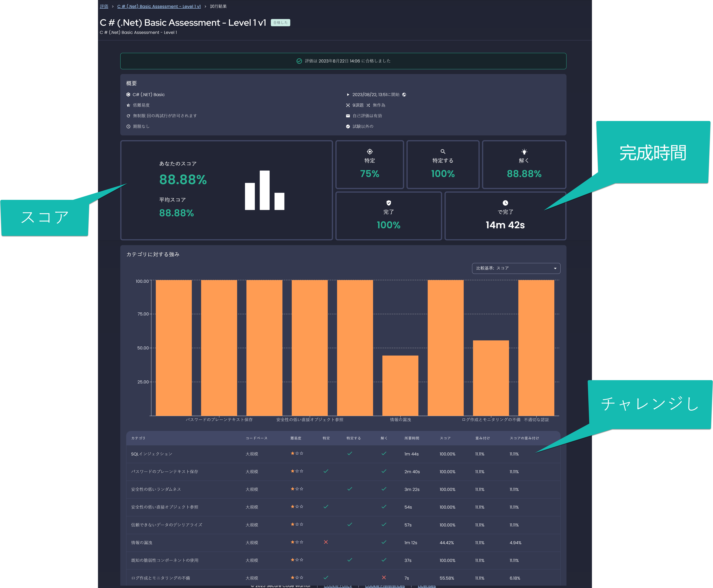This screenshot has width=713, height=588.
Task: Click the target icon beside 9課題
Action: (x=348, y=105)
